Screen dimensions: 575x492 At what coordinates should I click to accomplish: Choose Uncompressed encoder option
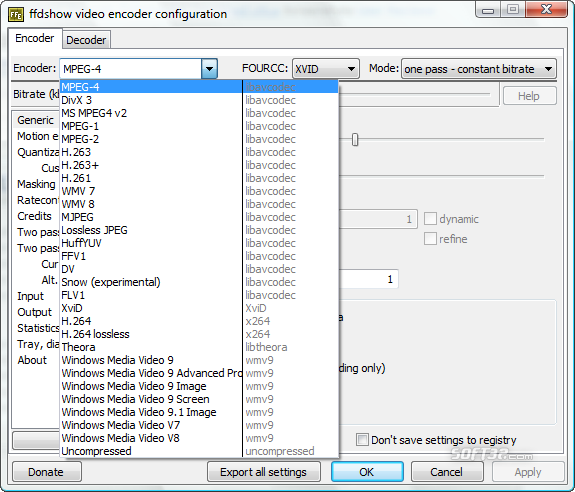[x=198, y=451]
